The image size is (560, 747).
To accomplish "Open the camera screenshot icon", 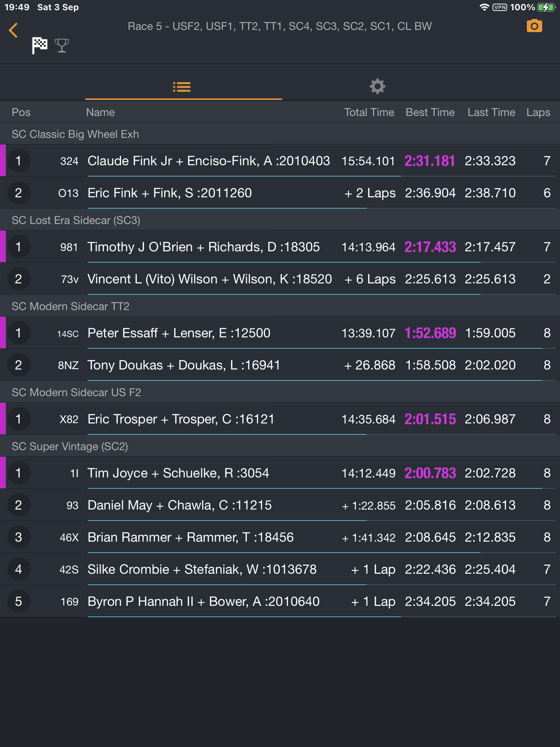I will click(534, 26).
